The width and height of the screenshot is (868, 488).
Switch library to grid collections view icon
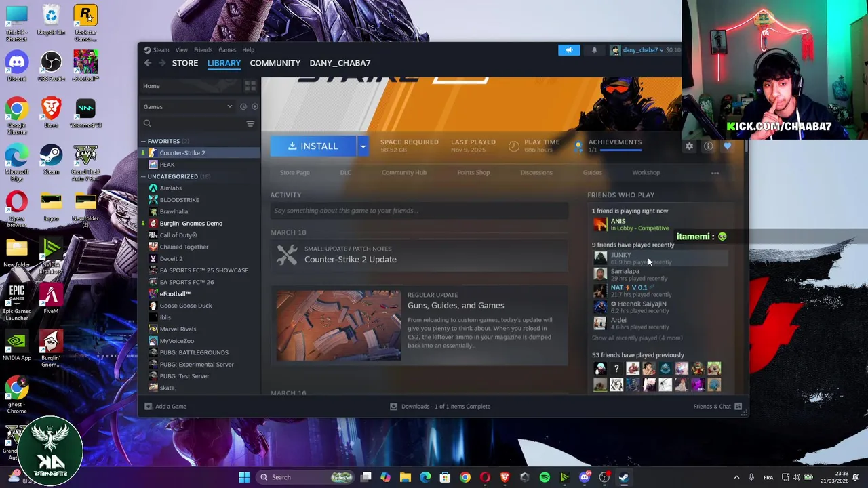pos(250,86)
